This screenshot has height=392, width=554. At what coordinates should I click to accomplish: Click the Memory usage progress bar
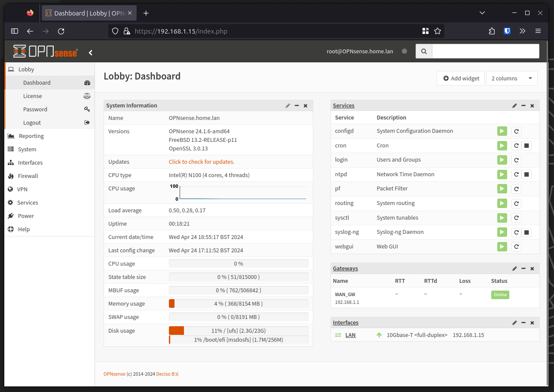[239, 303]
